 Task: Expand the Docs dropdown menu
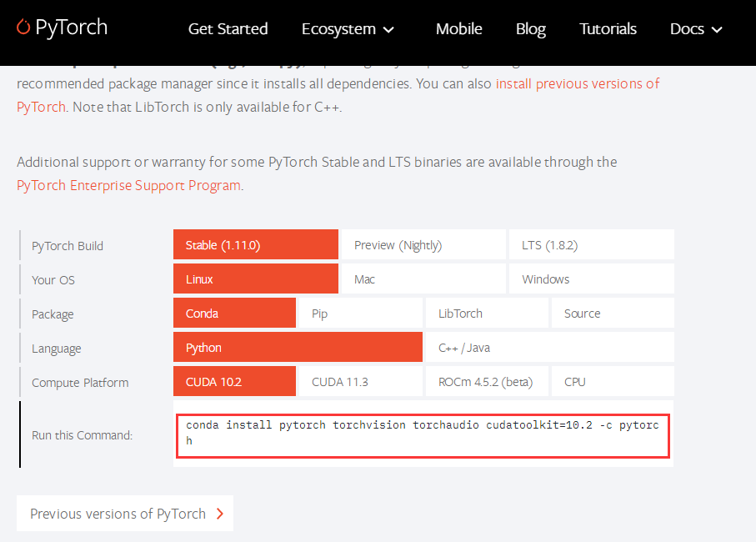pos(697,29)
